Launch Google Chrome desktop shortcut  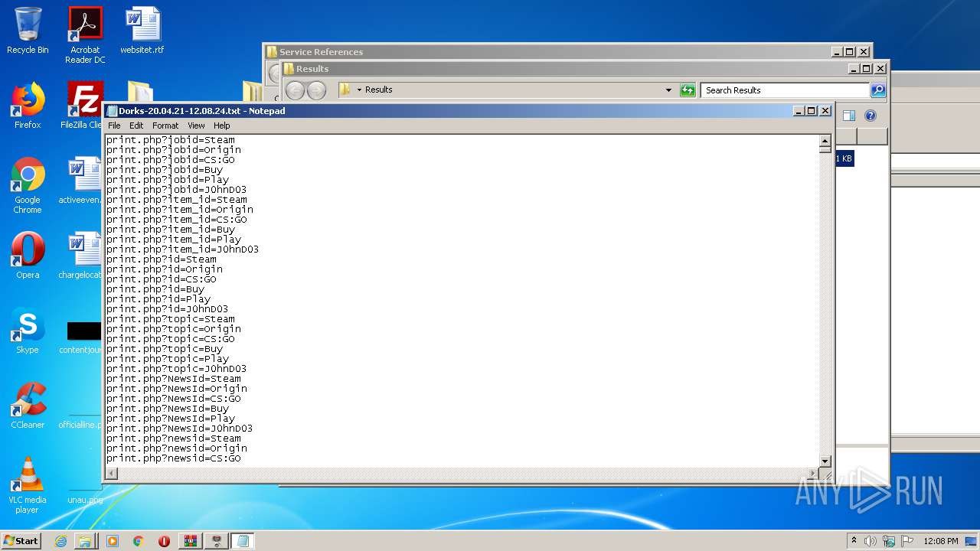pos(28,185)
